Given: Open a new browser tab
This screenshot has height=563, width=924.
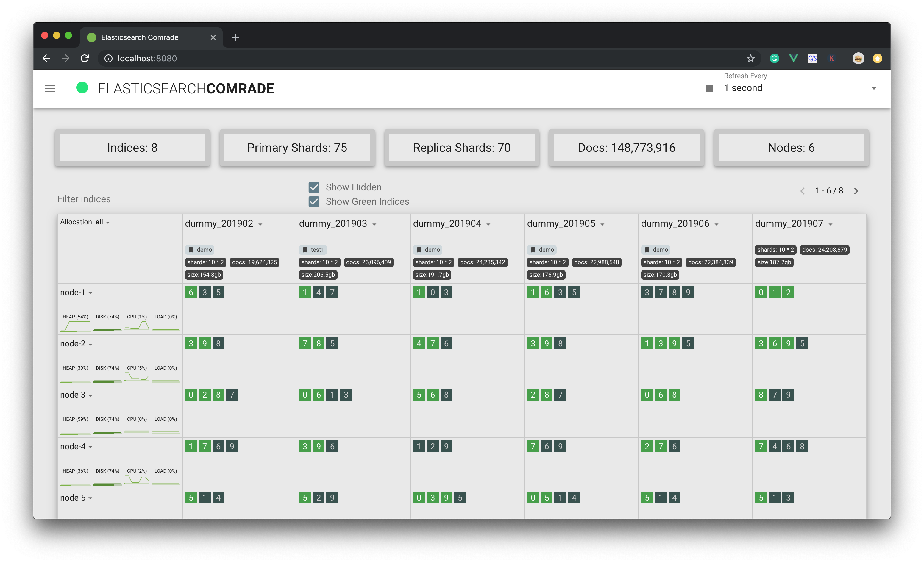Looking at the screenshot, I should click(235, 37).
